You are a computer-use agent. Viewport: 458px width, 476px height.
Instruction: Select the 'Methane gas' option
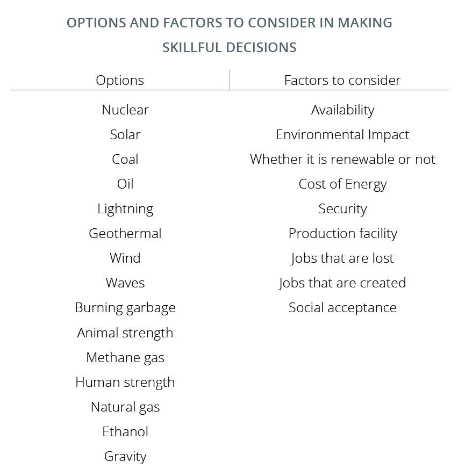125,358
